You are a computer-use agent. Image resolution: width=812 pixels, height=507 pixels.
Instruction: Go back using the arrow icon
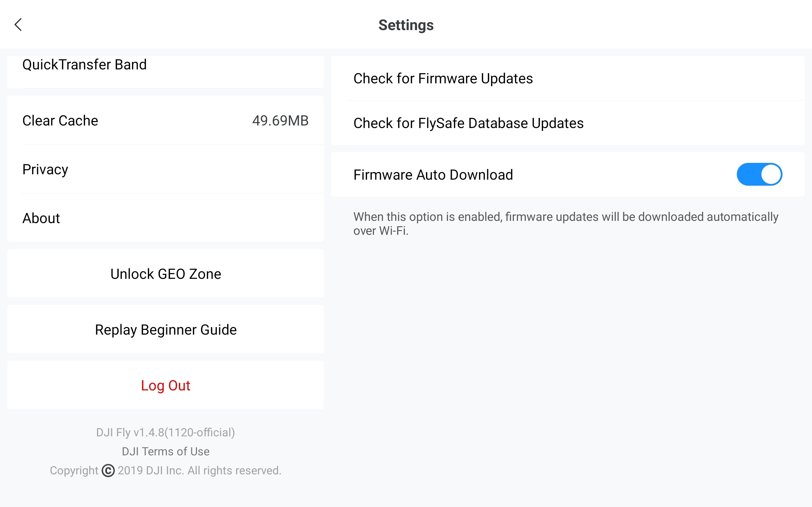click(18, 25)
